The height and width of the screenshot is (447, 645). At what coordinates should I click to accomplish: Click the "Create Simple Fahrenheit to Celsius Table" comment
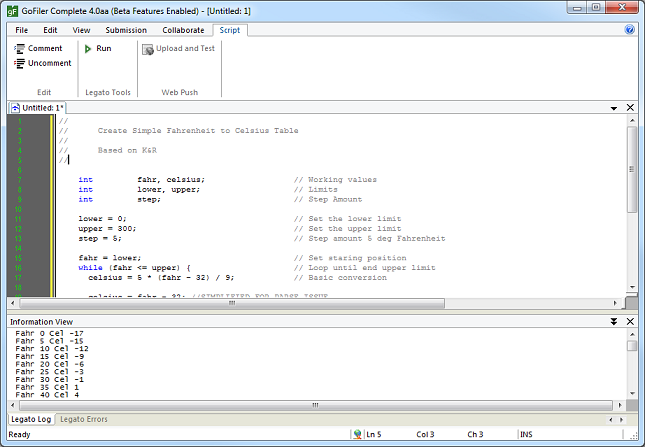(198, 131)
